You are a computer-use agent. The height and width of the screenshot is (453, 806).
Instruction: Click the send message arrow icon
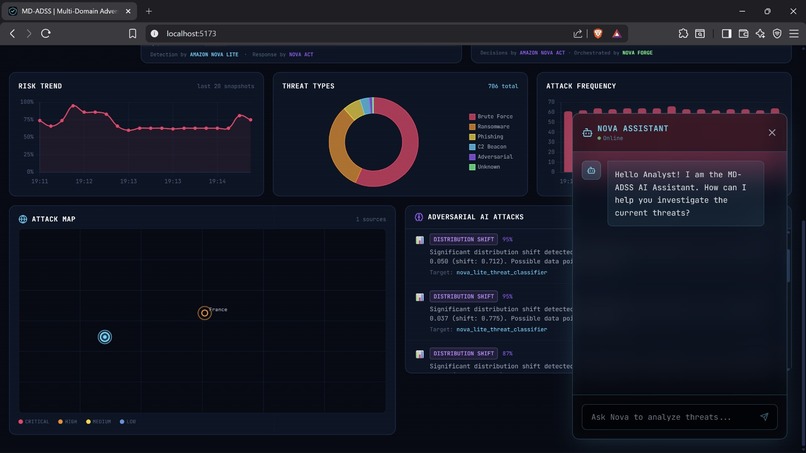[x=764, y=416]
